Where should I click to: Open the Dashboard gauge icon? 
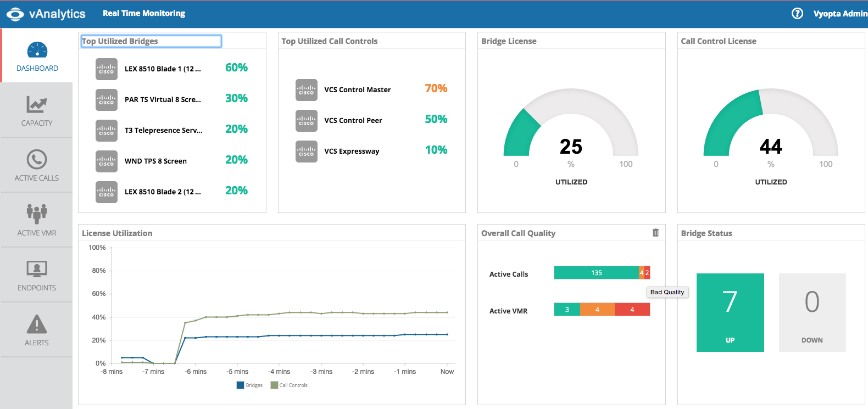click(x=37, y=50)
